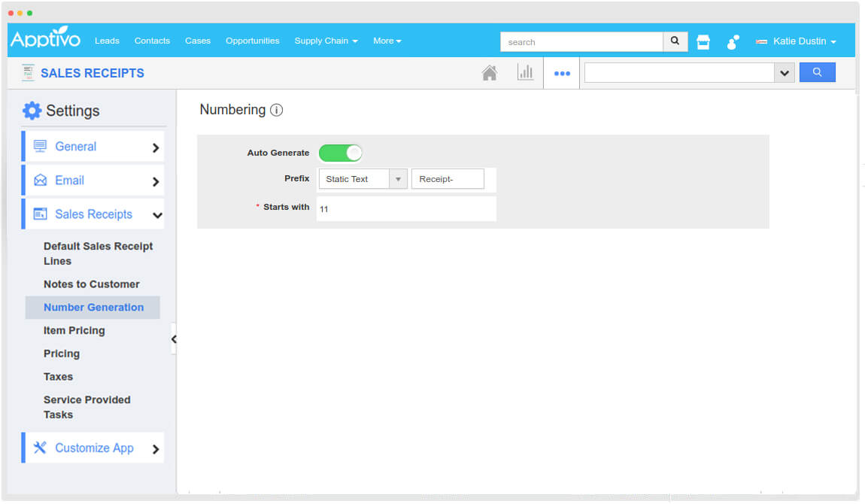
Task: Click the home icon in the toolbar
Action: [x=489, y=73]
